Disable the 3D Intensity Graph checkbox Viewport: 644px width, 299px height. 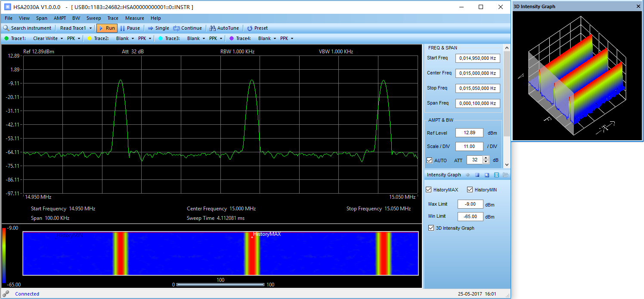[431, 228]
